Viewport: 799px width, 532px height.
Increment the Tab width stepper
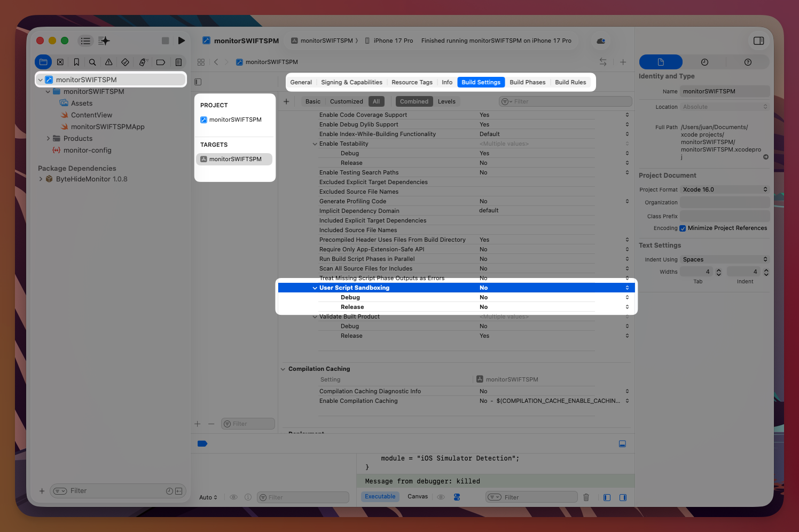718,269
